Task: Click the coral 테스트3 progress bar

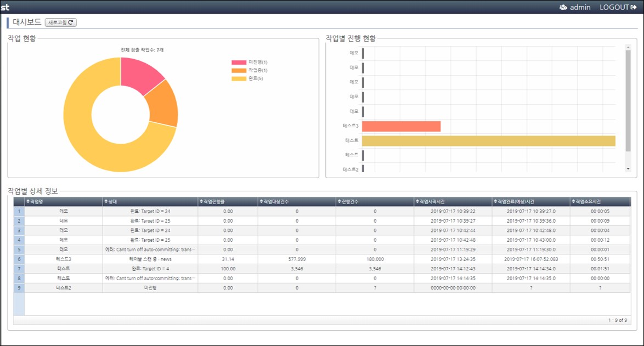Action: pos(402,127)
